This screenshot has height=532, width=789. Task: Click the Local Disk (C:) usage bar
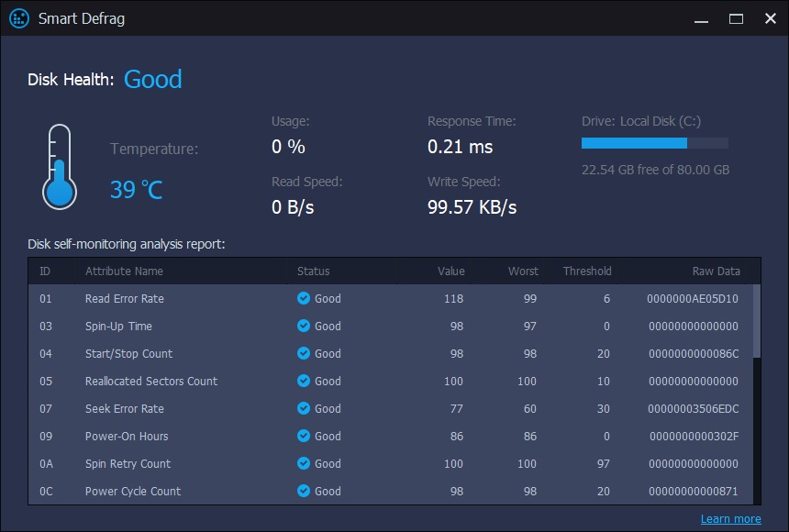tap(654, 143)
